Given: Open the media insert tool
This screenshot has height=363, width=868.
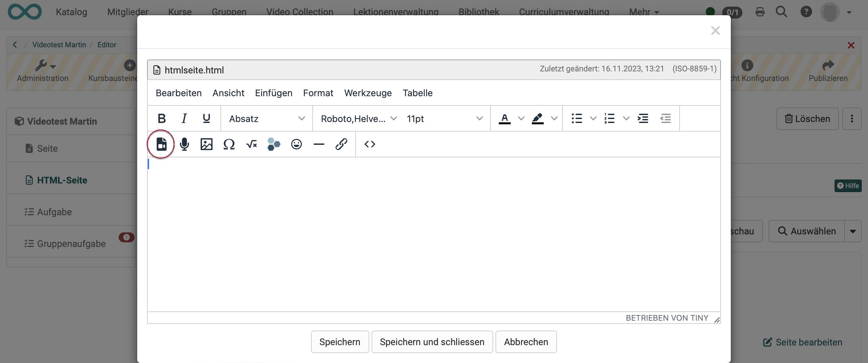Looking at the screenshot, I should (161, 144).
